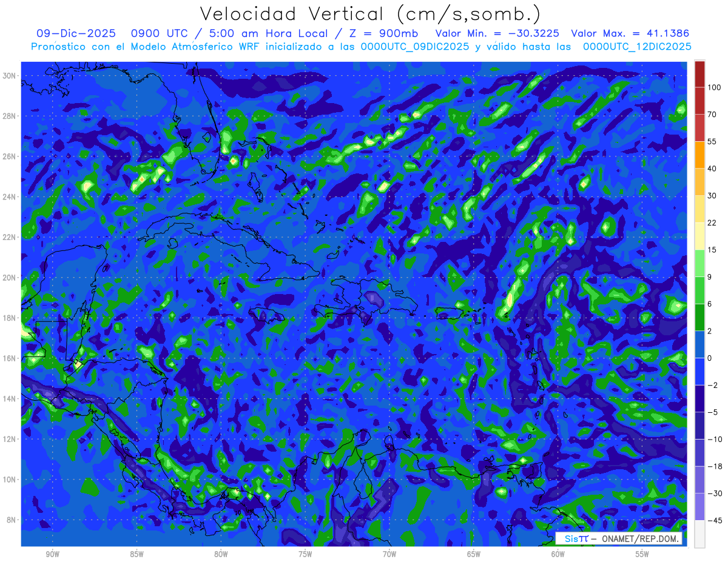Click the "22" colorbar label
Viewport: 728px width, 562px height.
point(712,222)
